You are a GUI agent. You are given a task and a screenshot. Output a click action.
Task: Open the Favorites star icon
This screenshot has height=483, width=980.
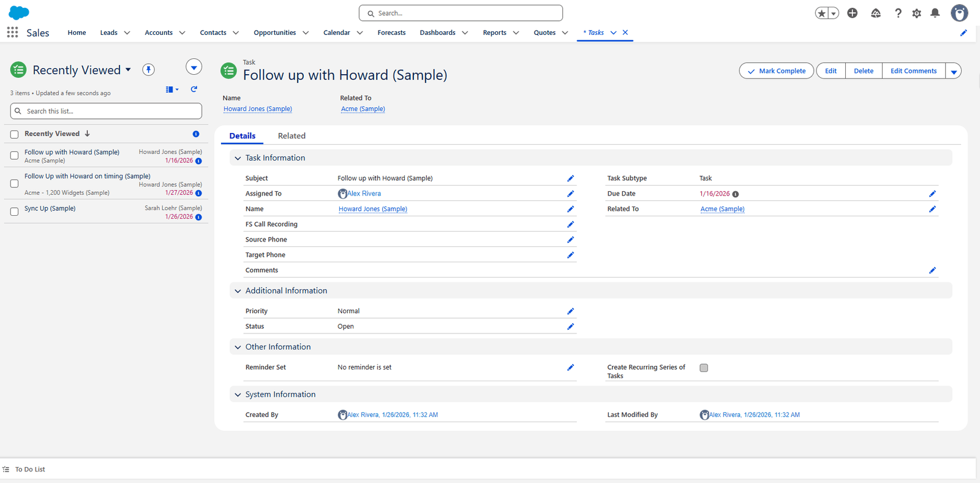822,13
